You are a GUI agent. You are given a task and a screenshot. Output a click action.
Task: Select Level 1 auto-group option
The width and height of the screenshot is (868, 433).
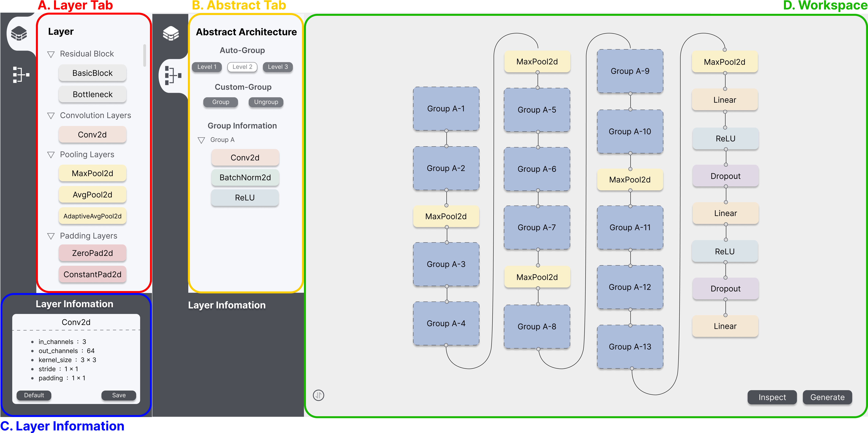[x=207, y=67]
